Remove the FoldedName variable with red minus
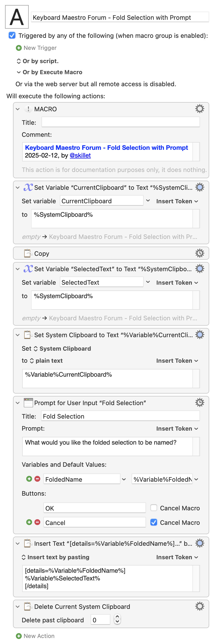214x644 pixels. click(x=37, y=479)
